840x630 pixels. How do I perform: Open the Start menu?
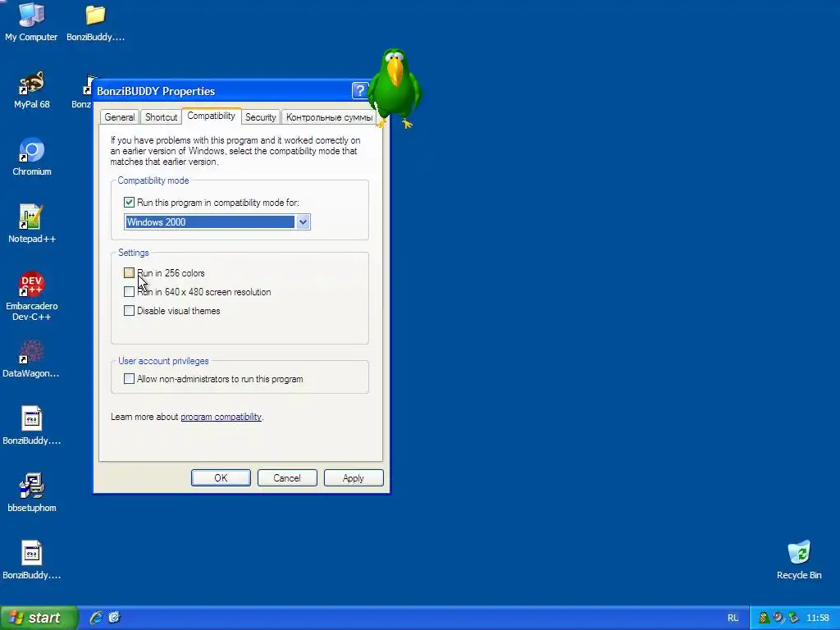39,618
